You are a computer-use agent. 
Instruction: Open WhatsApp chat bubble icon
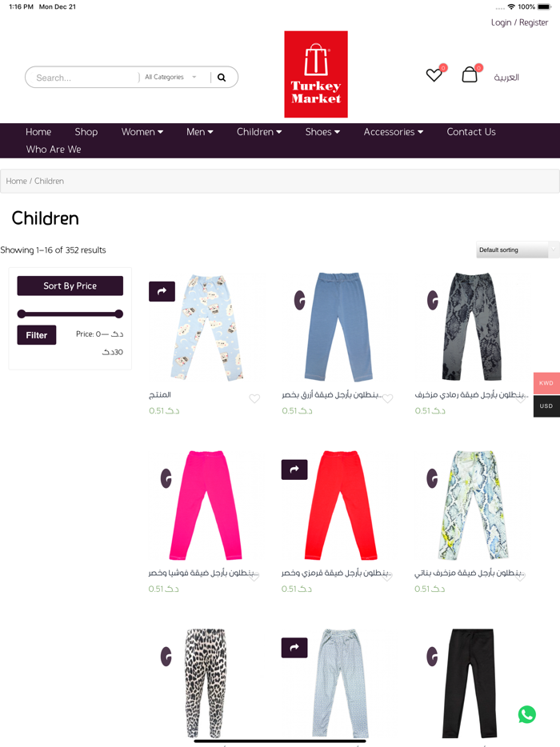[x=526, y=714]
